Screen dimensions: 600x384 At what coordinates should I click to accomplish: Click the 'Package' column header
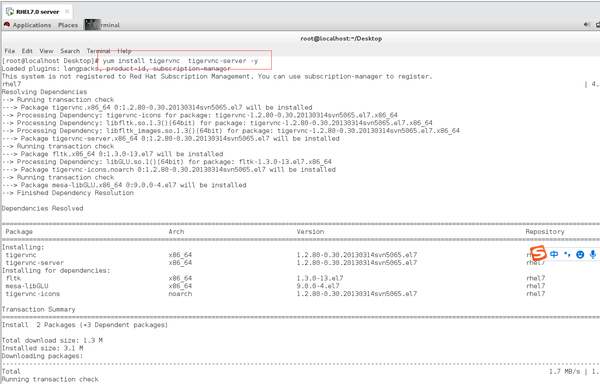(x=19, y=232)
